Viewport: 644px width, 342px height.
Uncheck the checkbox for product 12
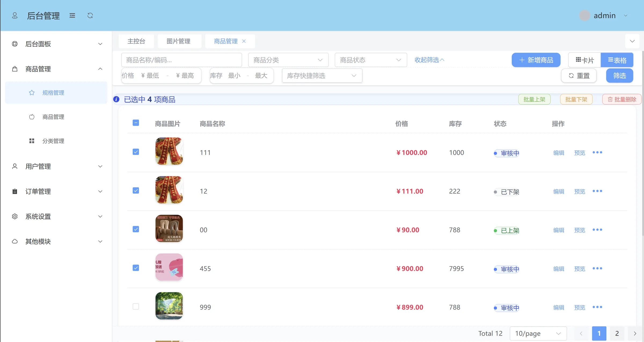pyautogui.click(x=136, y=190)
